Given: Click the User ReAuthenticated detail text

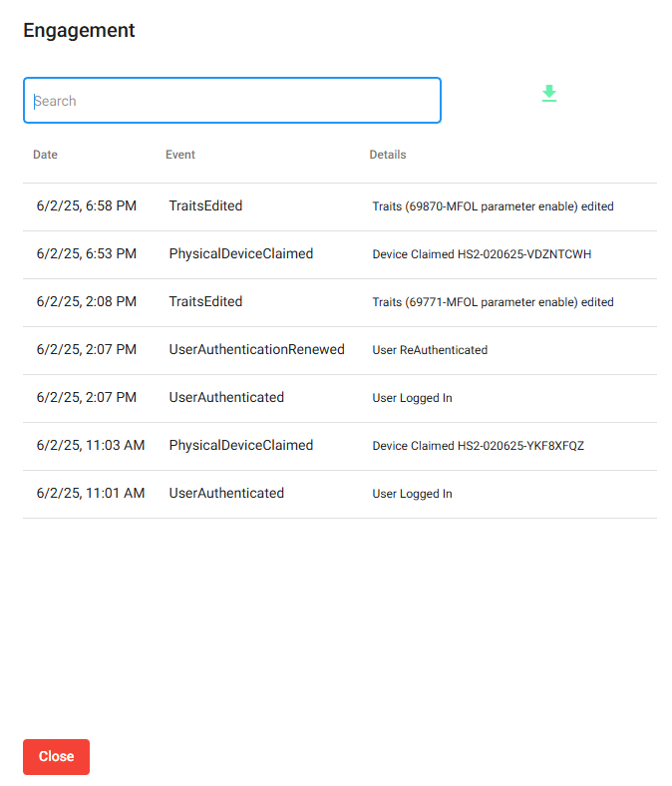Looking at the screenshot, I should (430, 350).
